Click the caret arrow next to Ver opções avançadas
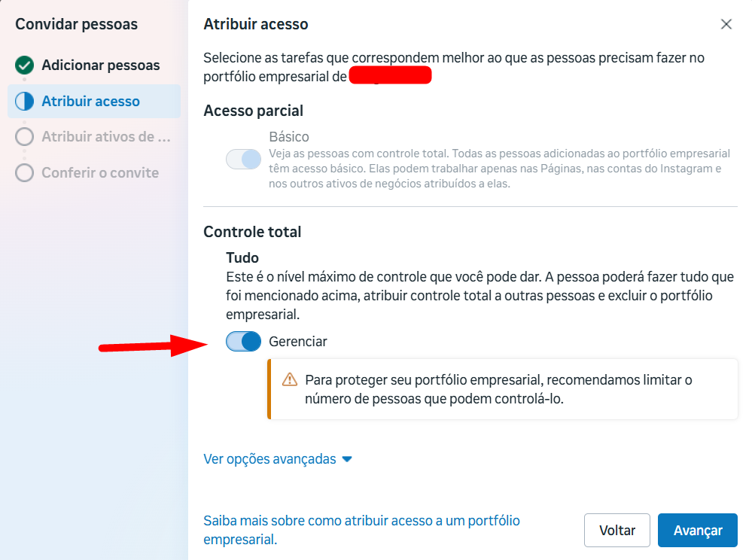 [x=347, y=459]
